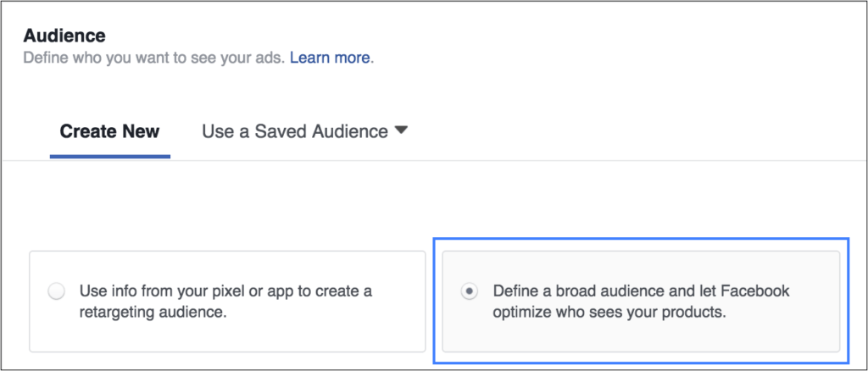Choose the 'Use info from your pixel or app' label
The height and width of the screenshot is (371, 868).
(x=225, y=302)
